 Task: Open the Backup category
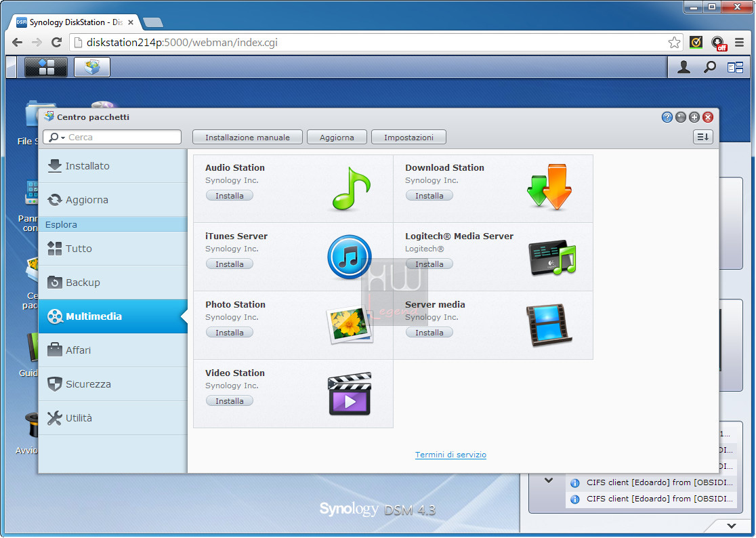coord(113,283)
